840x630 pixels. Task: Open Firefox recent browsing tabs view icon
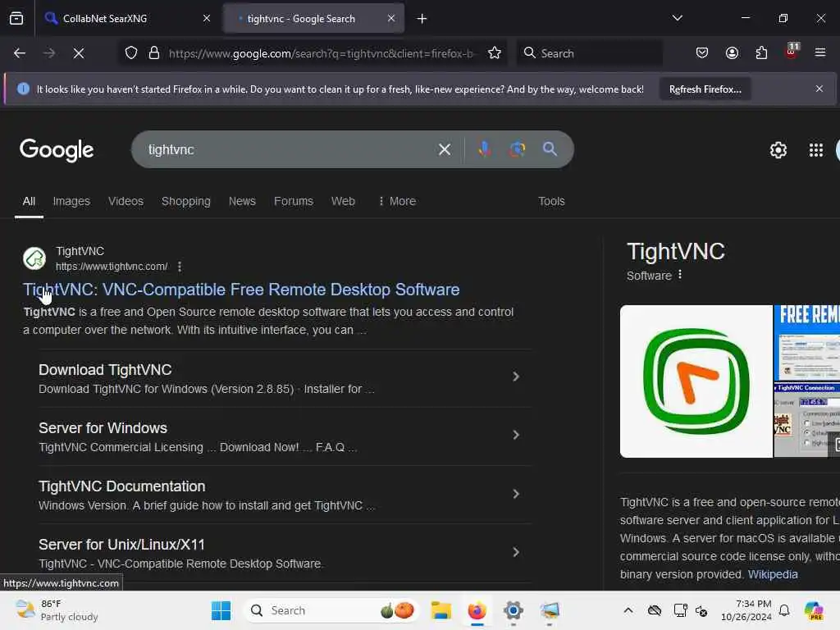[16, 18]
